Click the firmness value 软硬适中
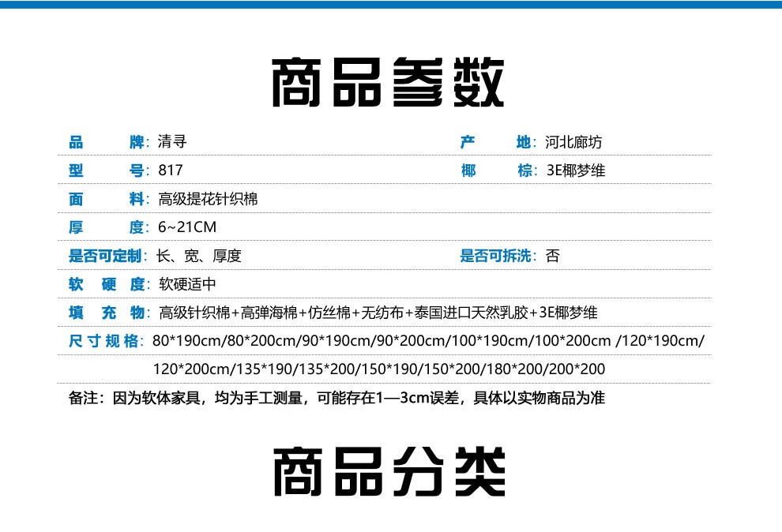This screenshot has width=782, height=532. [x=187, y=284]
